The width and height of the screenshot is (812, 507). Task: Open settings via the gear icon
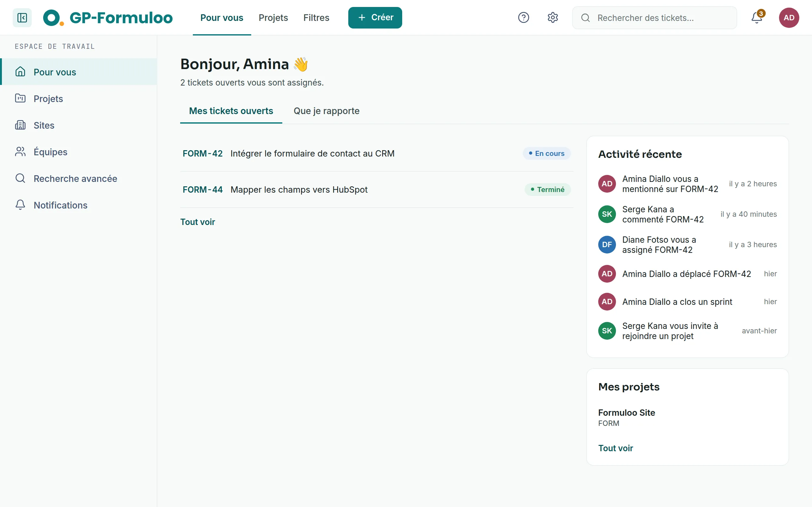(553, 17)
